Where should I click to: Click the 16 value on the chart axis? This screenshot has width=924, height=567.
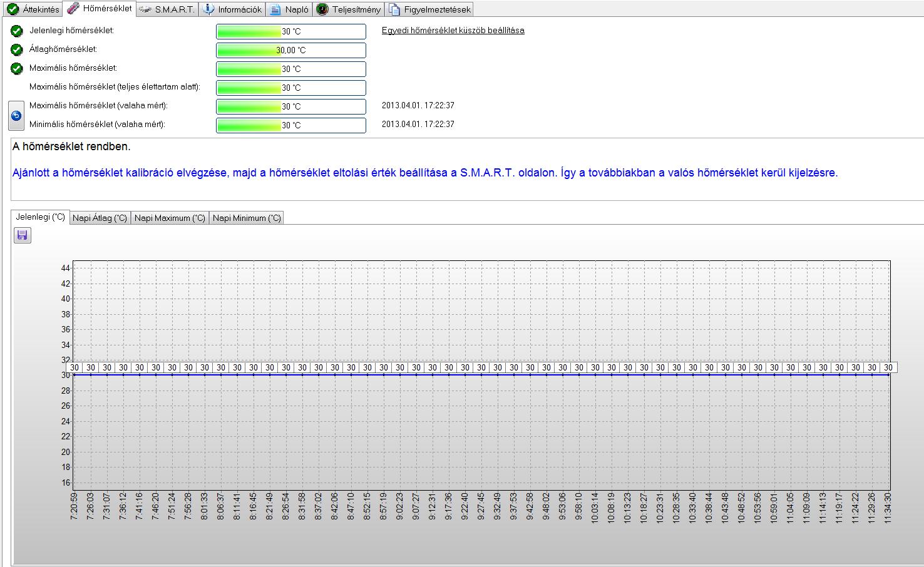point(66,483)
